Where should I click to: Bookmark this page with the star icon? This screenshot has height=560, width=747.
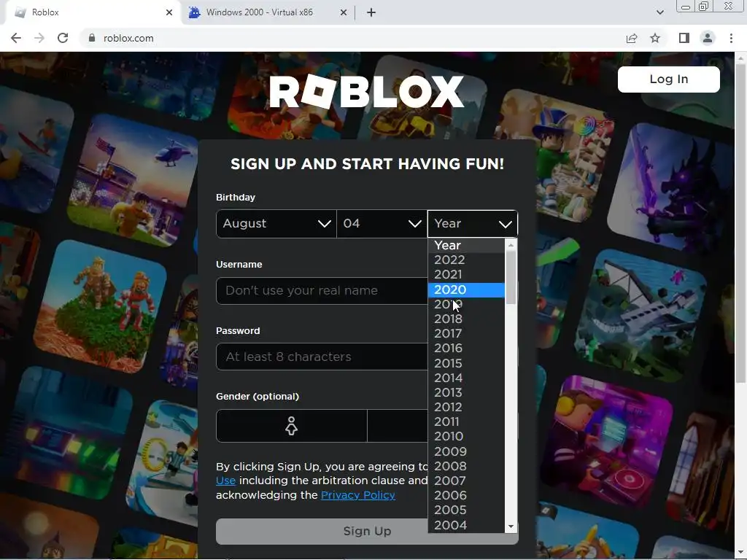655,38
